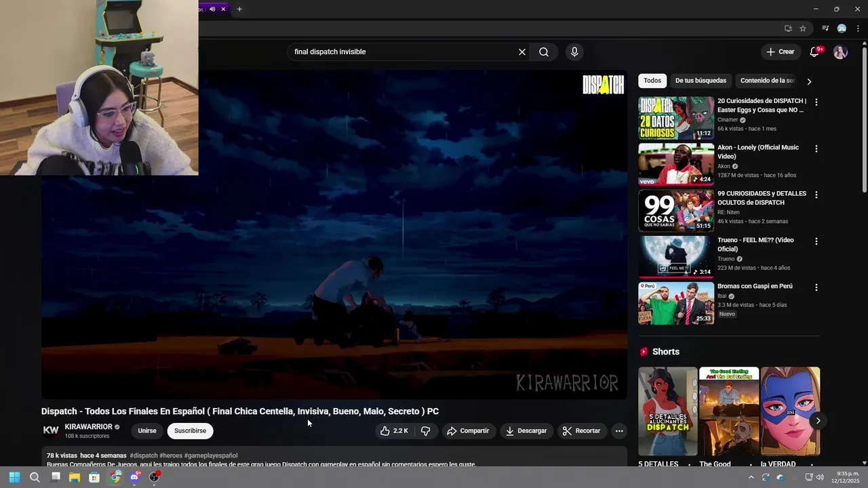Open the RE: Niten channel name
Viewport: 868px width, 488px height.
point(728,212)
